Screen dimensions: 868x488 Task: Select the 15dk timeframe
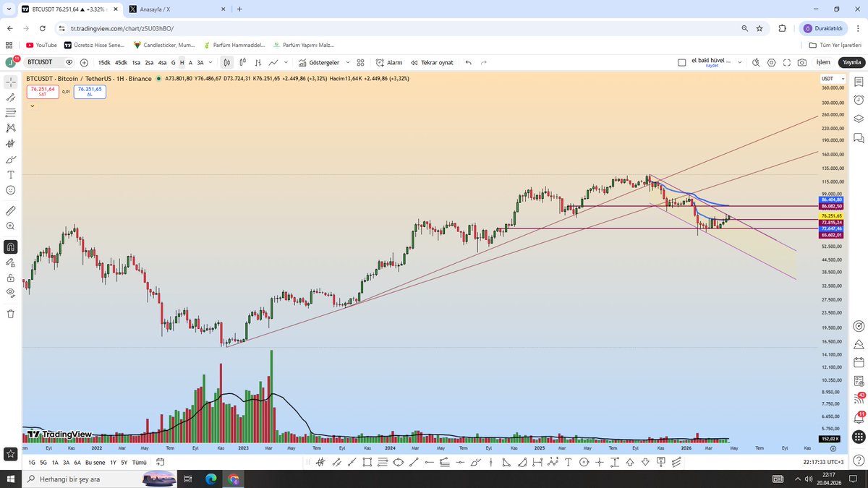click(x=104, y=63)
